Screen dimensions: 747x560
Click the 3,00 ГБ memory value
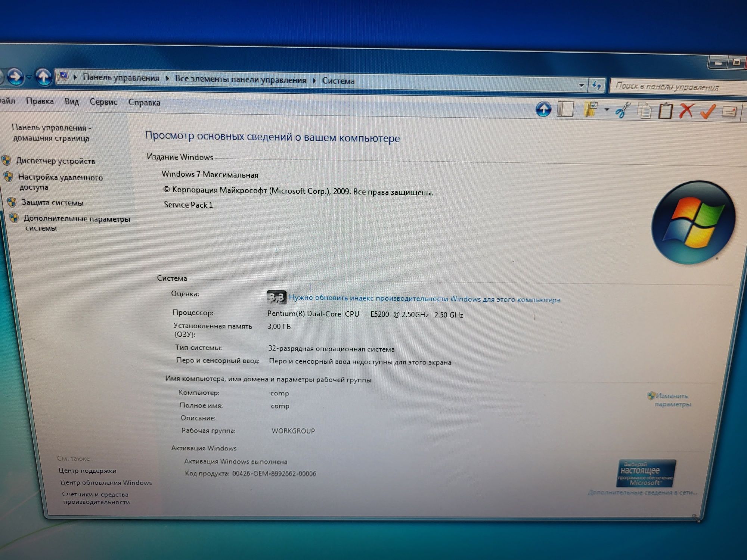coord(279,327)
